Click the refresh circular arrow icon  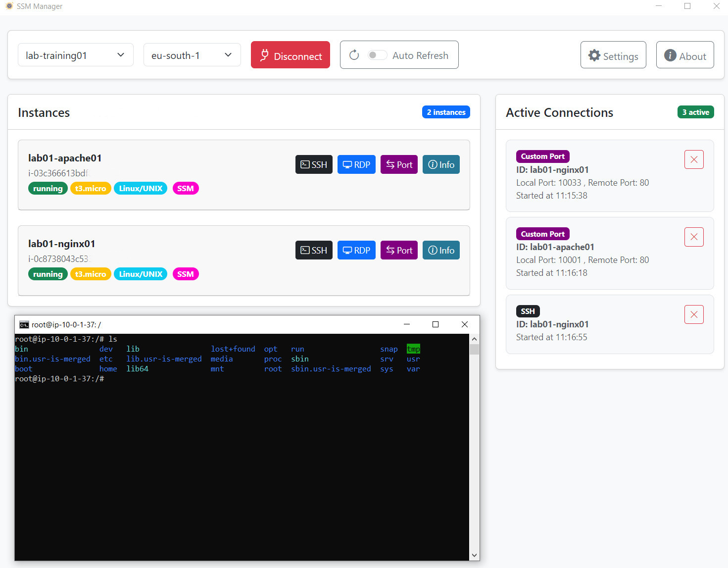pos(354,55)
